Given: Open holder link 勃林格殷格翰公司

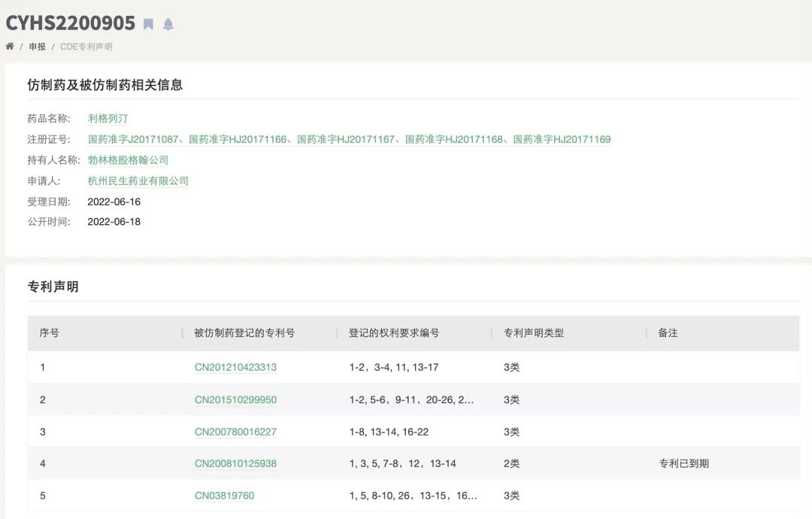Looking at the screenshot, I should (x=128, y=160).
